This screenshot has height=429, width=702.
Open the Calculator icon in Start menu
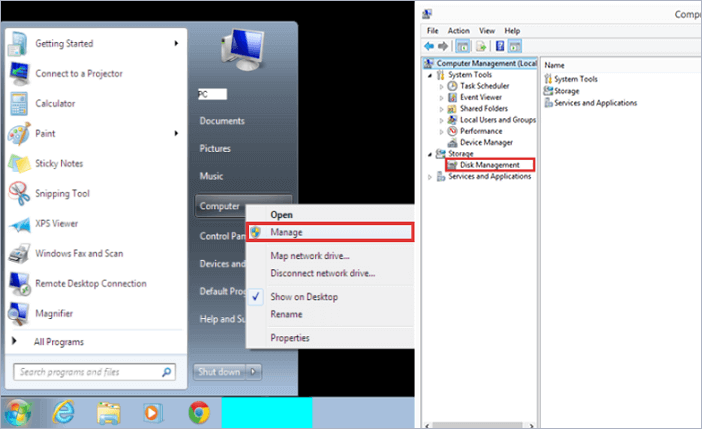[x=19, y=103]
